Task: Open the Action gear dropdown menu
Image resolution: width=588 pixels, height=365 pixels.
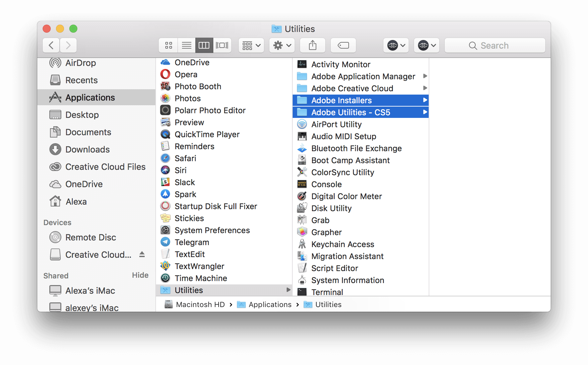Action: pos(282,45)
